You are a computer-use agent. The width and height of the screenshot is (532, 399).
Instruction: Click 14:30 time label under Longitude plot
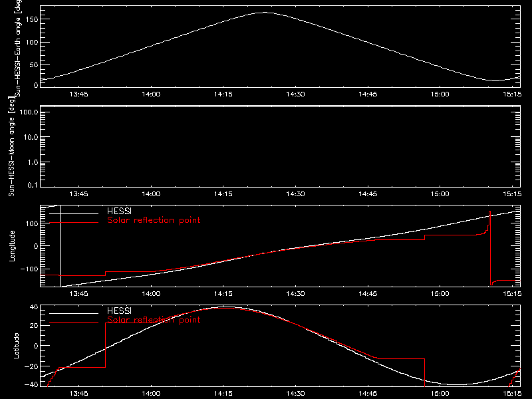(295, 293)
